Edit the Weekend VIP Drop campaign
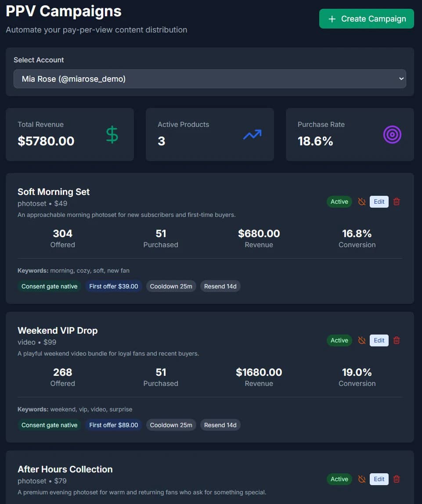Viewport: 422px width, 504px height. pos(379,340)
